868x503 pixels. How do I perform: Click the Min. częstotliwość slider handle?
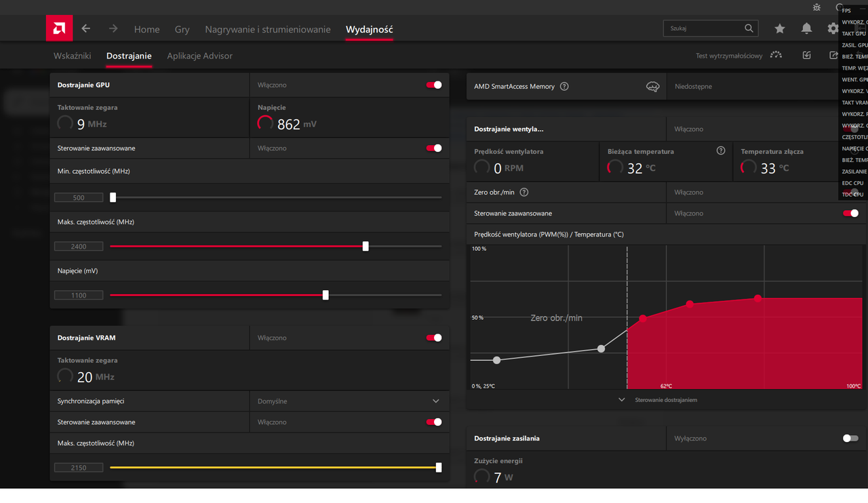point(113,197)
